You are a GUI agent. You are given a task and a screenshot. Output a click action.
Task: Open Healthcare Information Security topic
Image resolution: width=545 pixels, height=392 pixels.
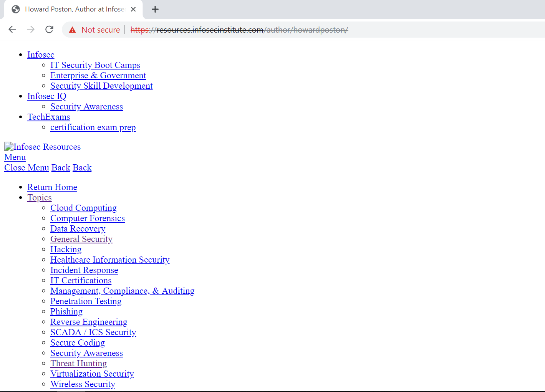click(x=110, y=260)
